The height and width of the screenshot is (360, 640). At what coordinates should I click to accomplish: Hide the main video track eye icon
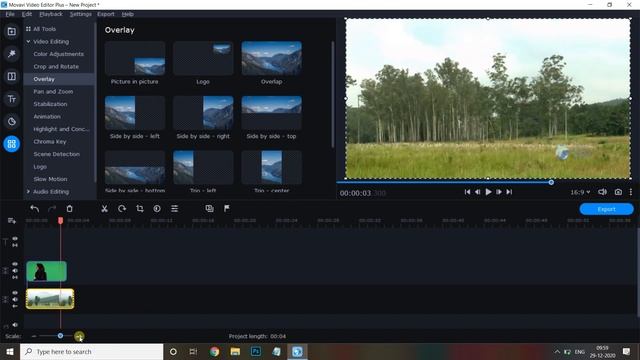tap(15, 293)
